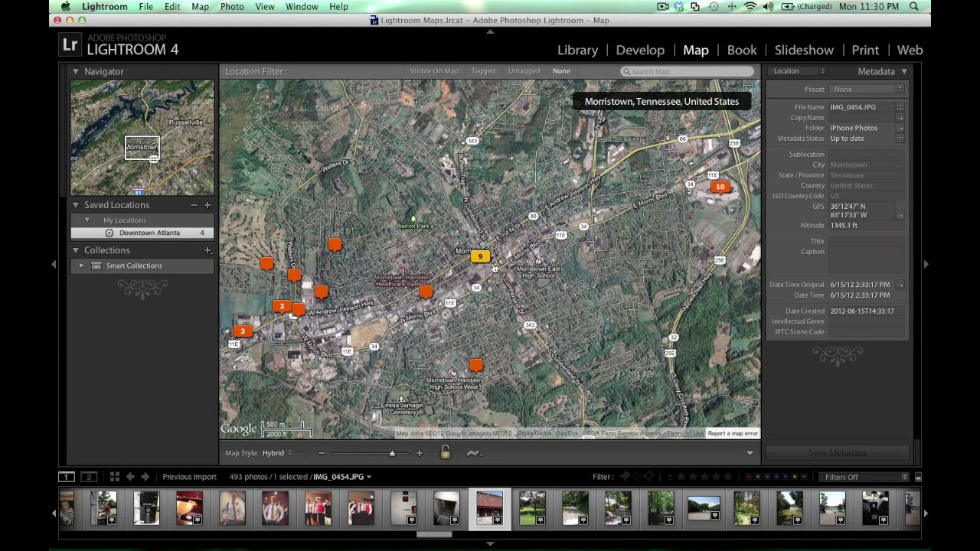The height and width of the screenshot is (551, 980).
Task: Click the Search Map input field
Action: tap(687, 71)
